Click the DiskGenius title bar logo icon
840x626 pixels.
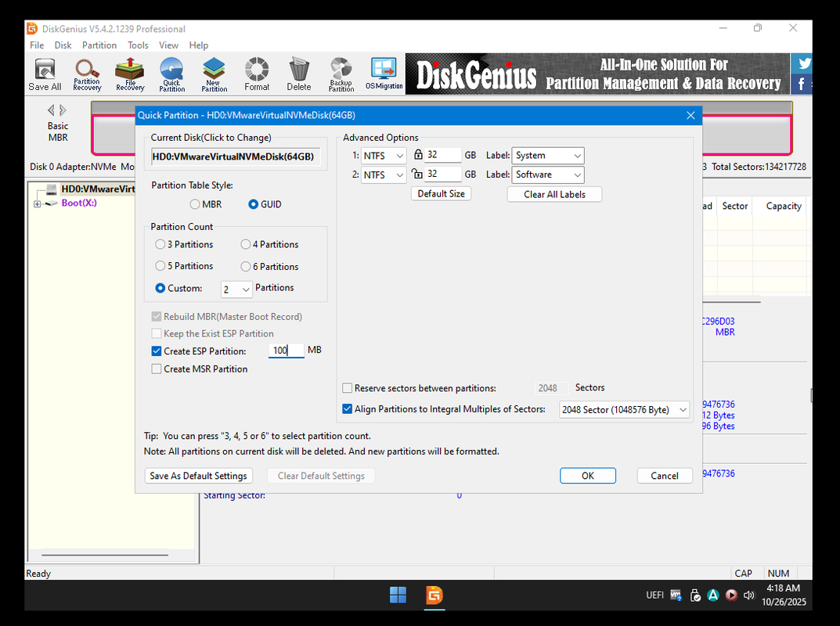[x=33, y=28]
